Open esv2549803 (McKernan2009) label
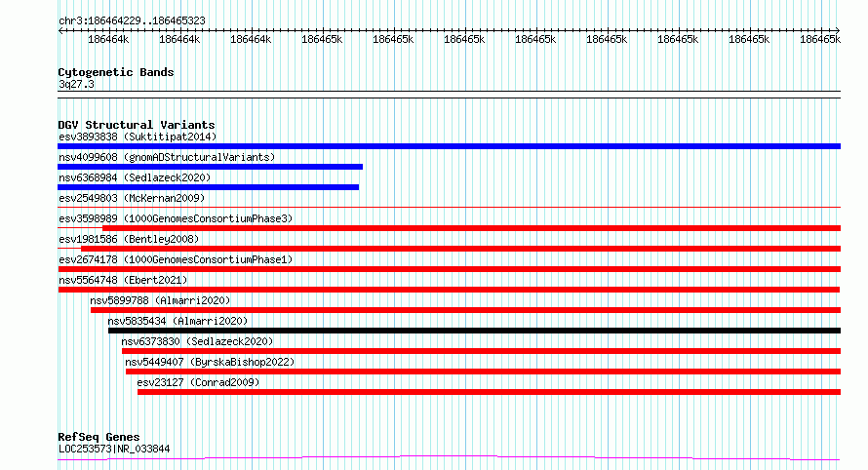 coord(132,198)
